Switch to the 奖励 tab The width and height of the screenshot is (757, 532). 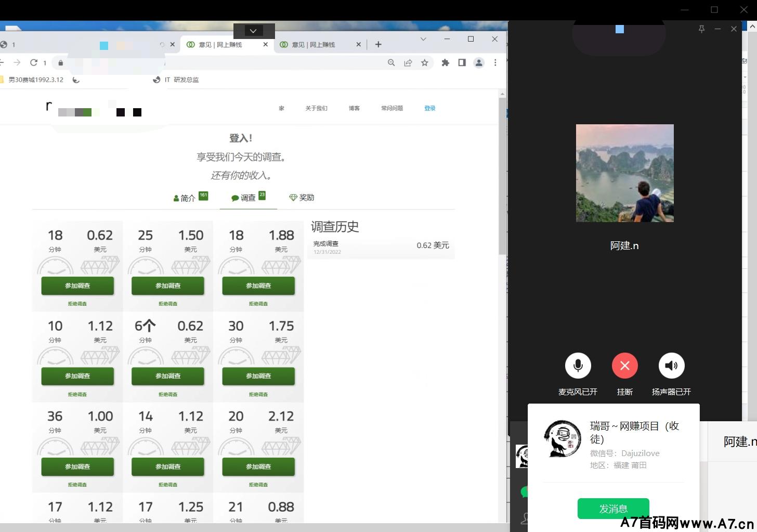[302, 198]
